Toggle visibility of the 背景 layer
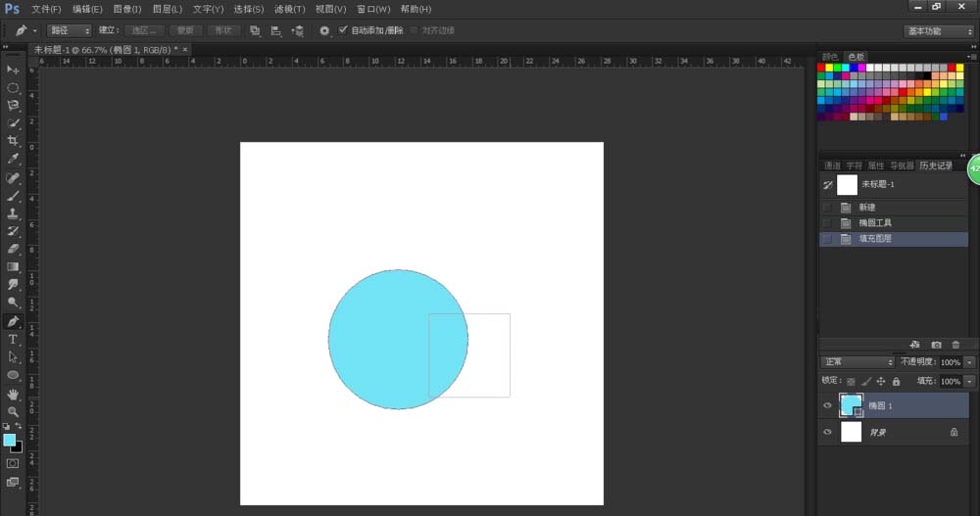Screen dimensions: 980x516 (x=827, y=432)
